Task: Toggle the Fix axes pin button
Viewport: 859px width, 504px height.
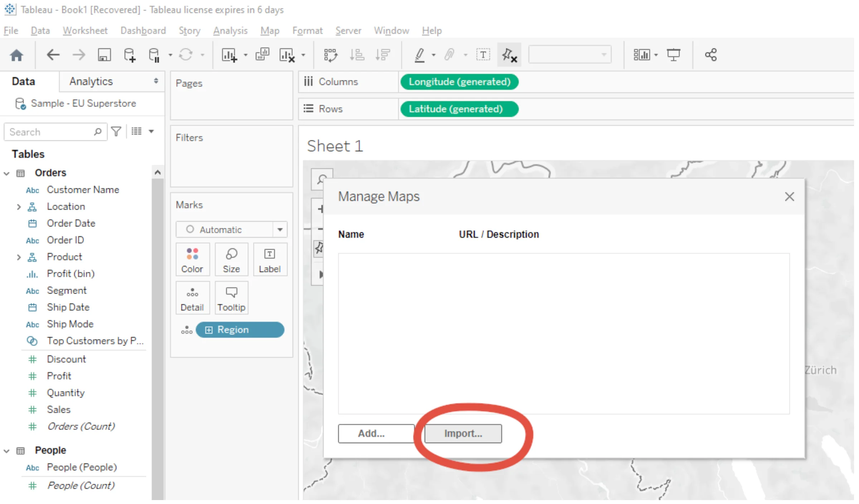Action: click(509, 55)
